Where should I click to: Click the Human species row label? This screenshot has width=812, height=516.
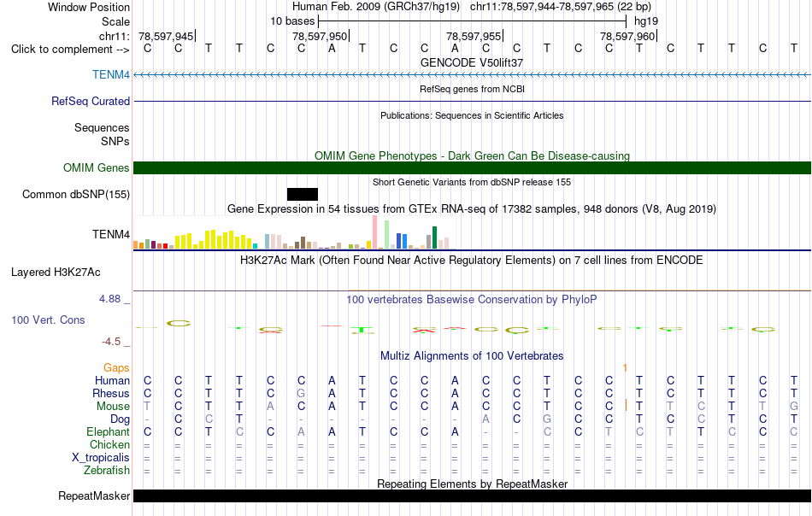coord(112,380)
